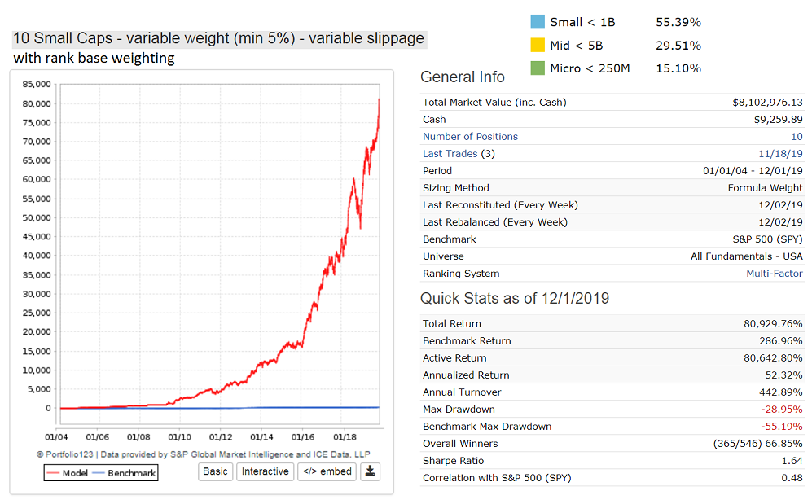Click the Universe value All Fundamentals - USA
This screenshot has width=812, height=504.
coord(747,256)
